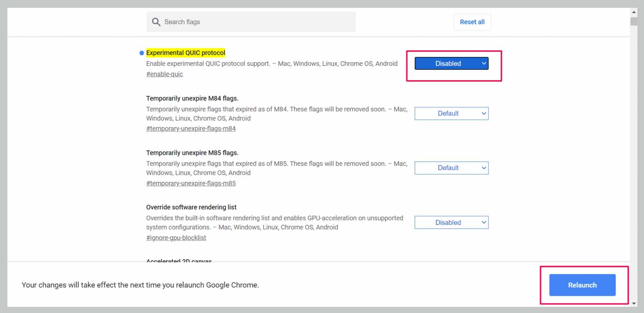Screen dimensions: 644x313
Task: Click the Relaunch button
Action: (582, 285)
